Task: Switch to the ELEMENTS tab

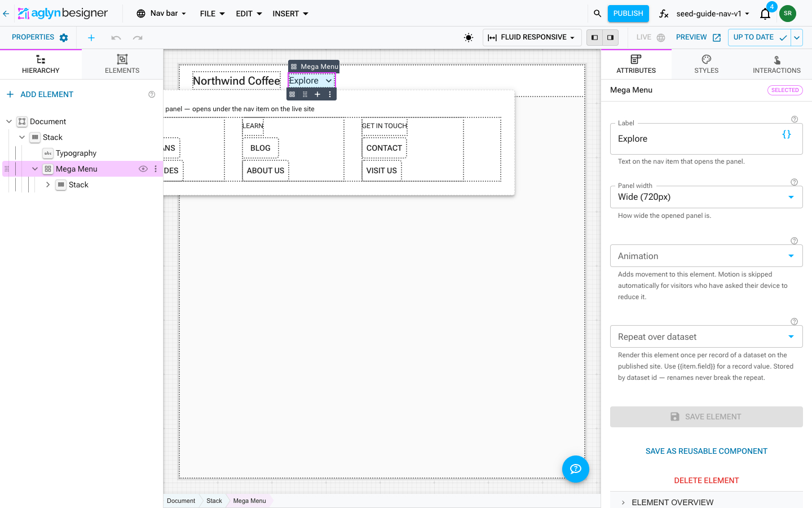Action: 122,64
